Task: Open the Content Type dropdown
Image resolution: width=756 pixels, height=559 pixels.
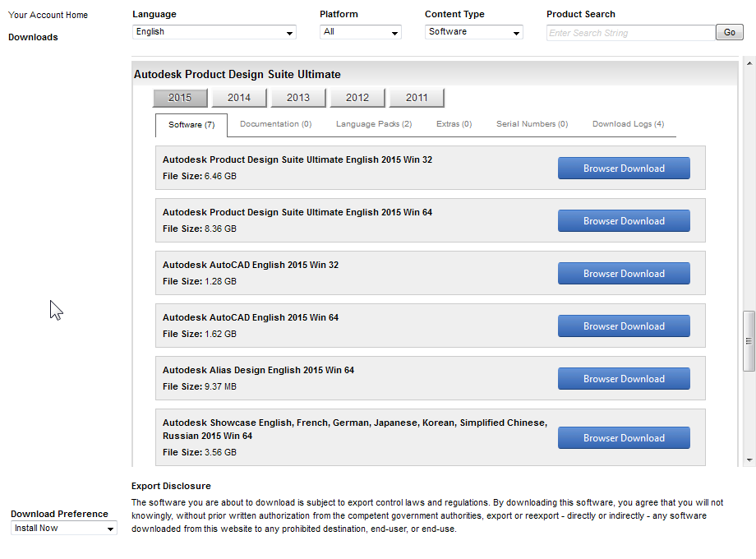Action: click(x=473, y=32)
